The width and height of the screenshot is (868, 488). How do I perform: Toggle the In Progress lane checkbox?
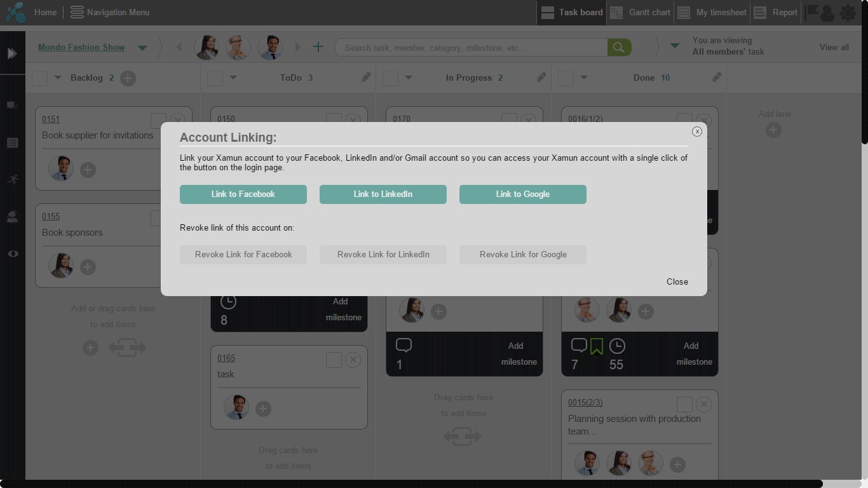[x=390, y=78]
